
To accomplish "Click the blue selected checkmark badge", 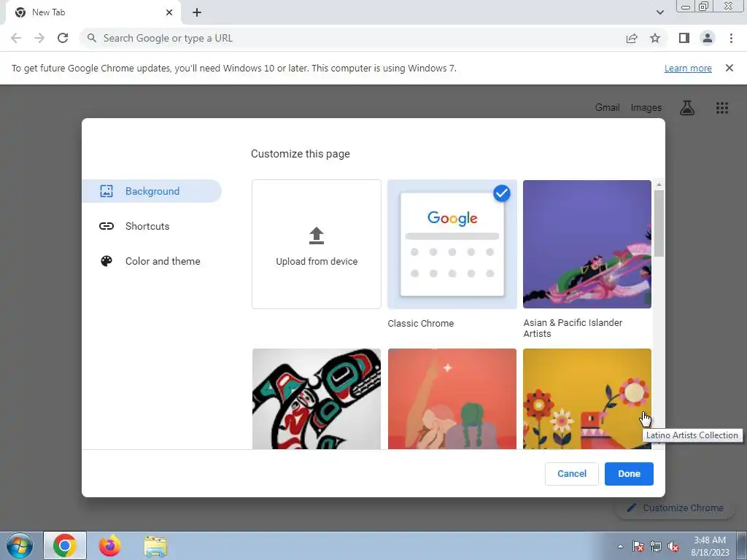I will [502, 192].
